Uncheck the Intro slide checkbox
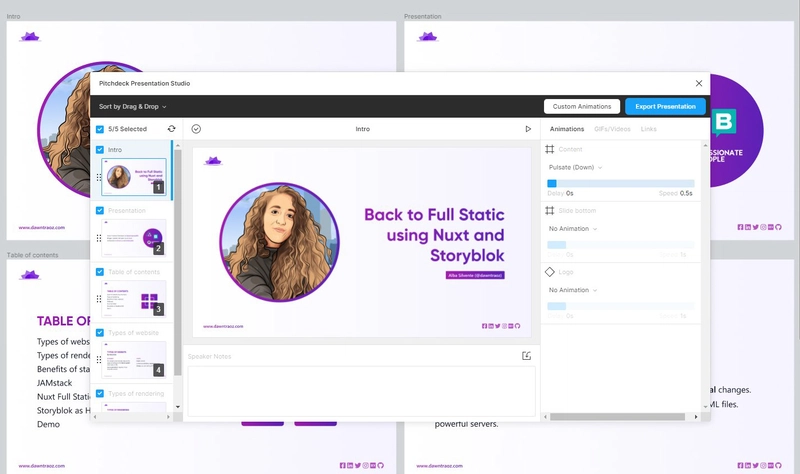 pos(100,149)
